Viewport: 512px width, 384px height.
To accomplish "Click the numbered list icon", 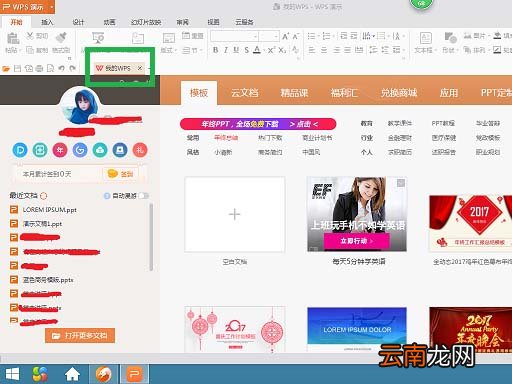I will 326,36.
